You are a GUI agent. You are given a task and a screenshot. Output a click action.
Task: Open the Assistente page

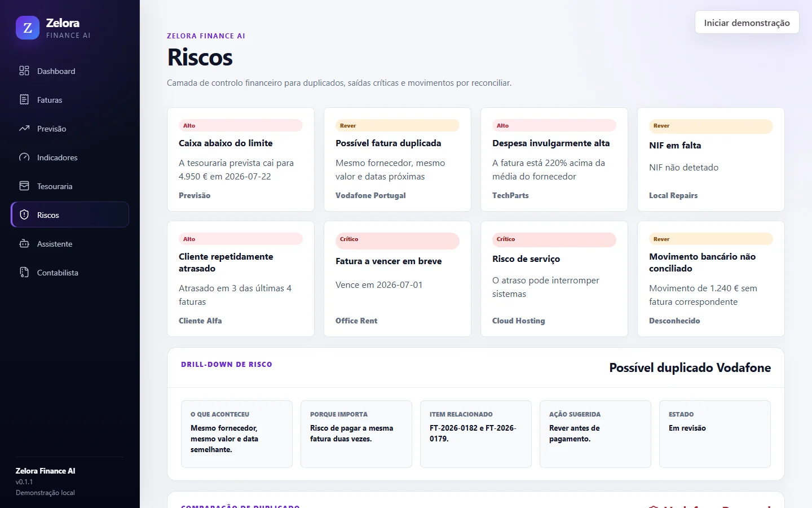[70, 244]
